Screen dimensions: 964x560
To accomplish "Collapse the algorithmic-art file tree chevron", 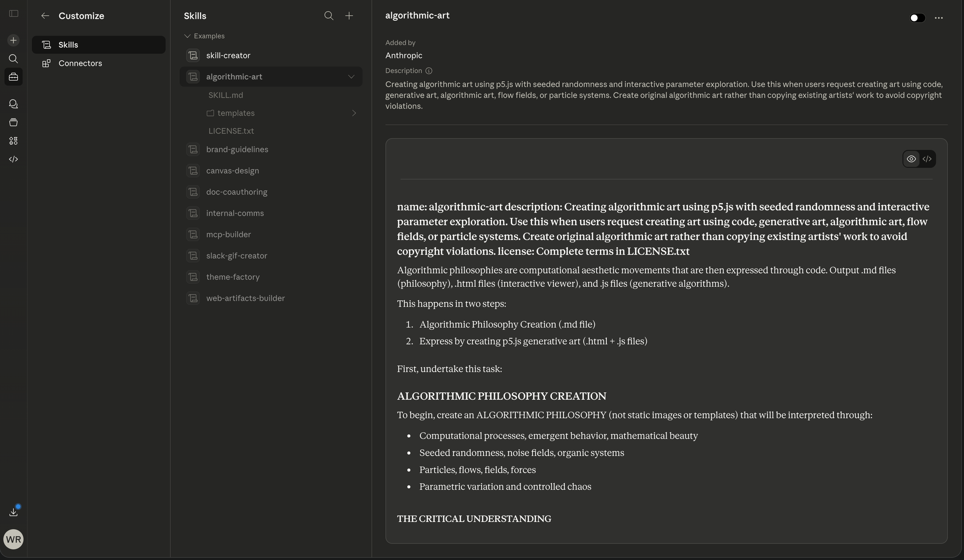I will pos(351,77).
